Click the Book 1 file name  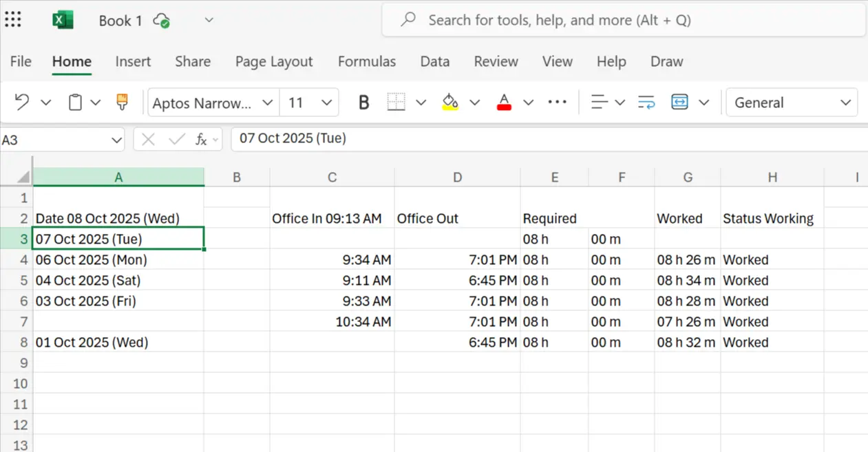pos(120,21)
